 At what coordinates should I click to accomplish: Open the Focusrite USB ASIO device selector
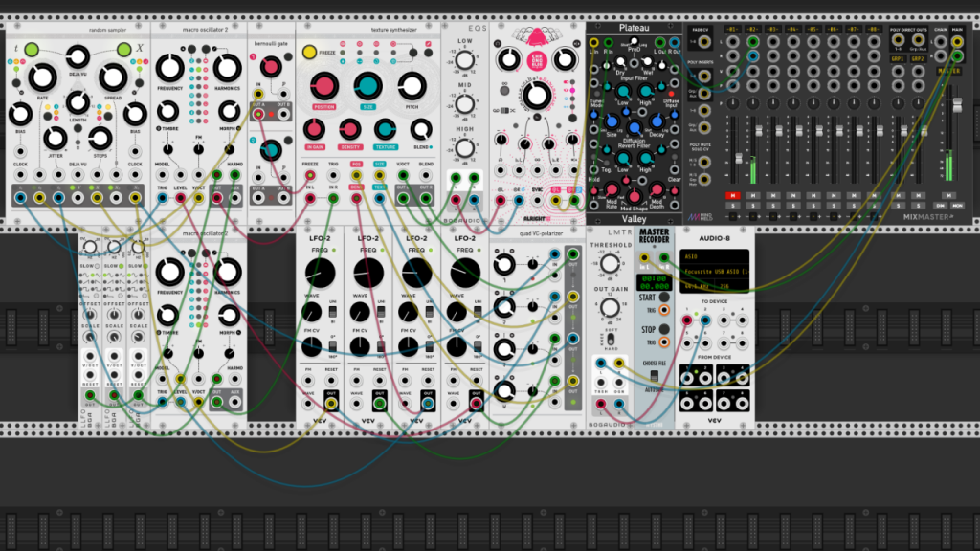714,272
